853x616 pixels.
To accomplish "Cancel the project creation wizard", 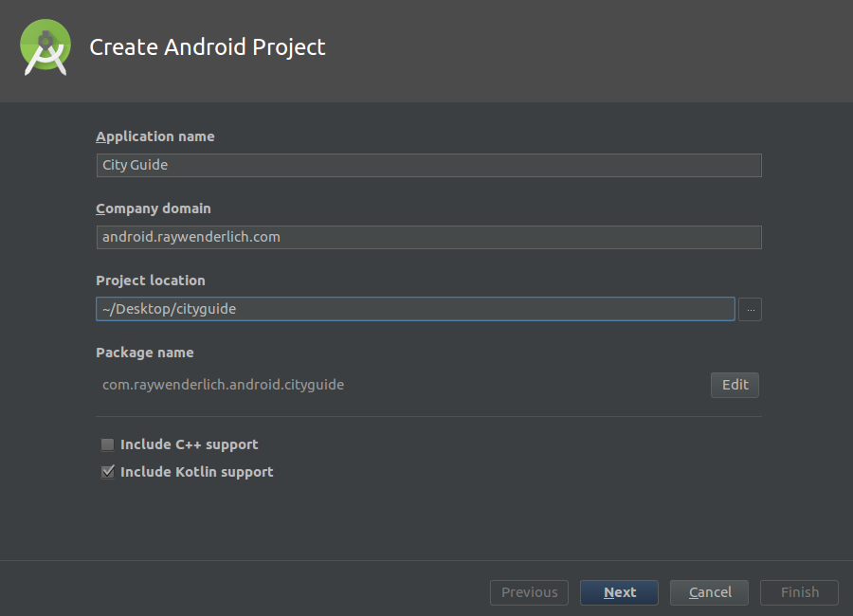I will [709, 592].
